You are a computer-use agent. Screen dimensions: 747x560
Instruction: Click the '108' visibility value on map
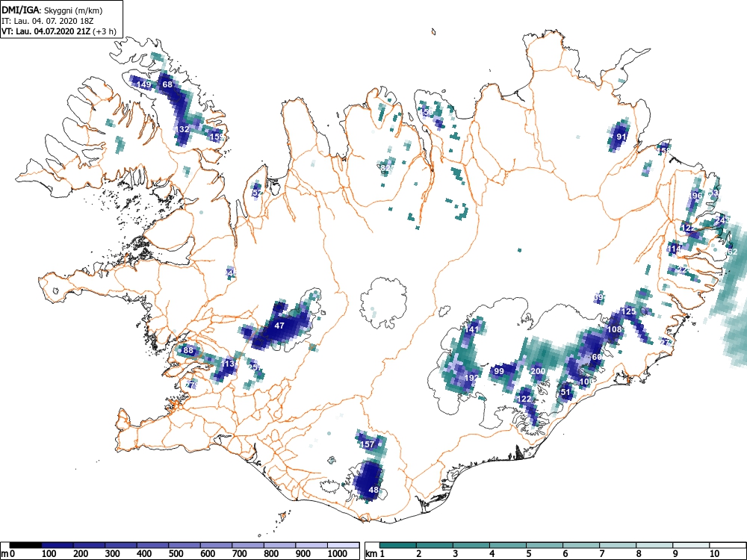(x=615, y=329)
